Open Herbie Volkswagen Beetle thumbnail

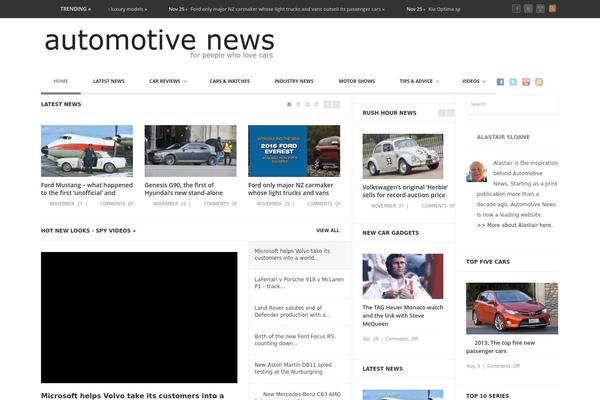[403, 156]
